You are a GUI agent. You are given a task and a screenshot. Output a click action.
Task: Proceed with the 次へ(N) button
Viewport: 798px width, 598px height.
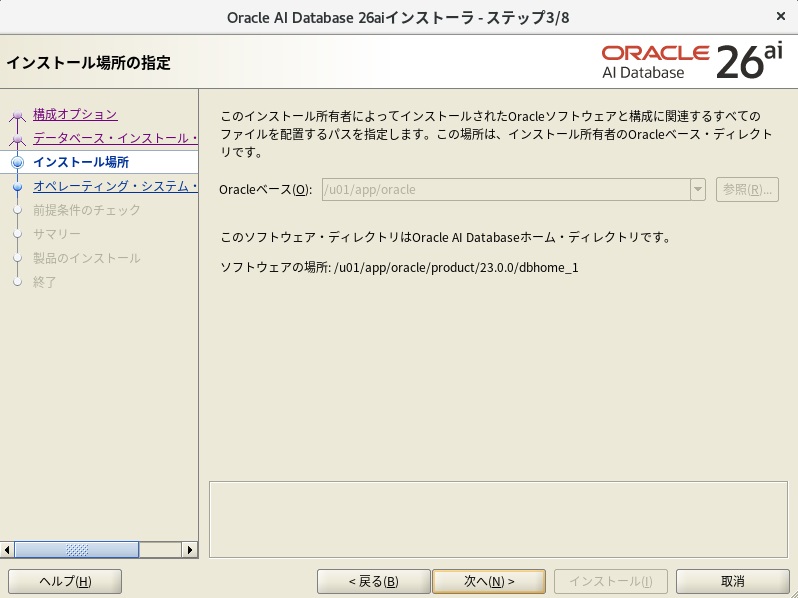pos(489,581)
